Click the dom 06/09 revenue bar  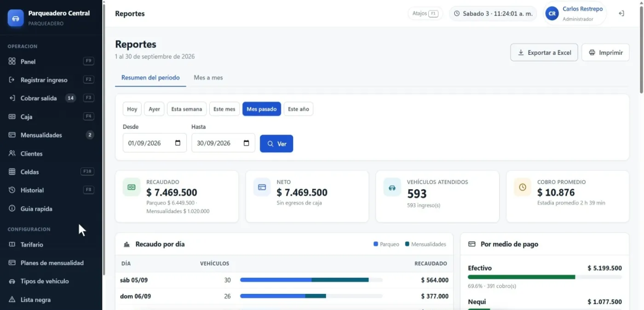(311, 296)
